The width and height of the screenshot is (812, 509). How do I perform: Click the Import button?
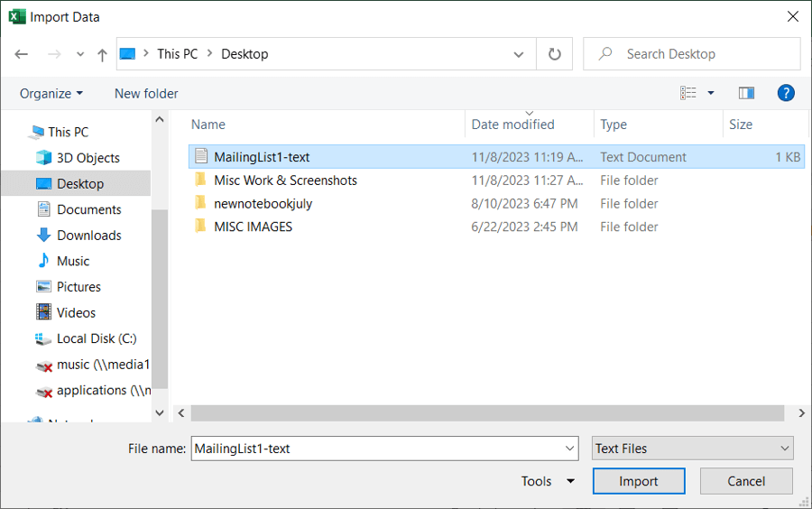tap(638, 481)
